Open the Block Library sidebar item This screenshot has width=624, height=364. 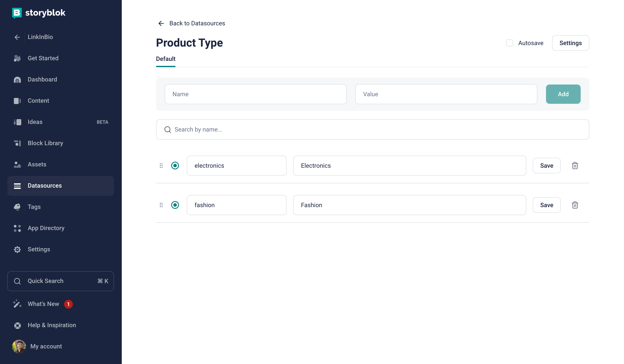45,143
